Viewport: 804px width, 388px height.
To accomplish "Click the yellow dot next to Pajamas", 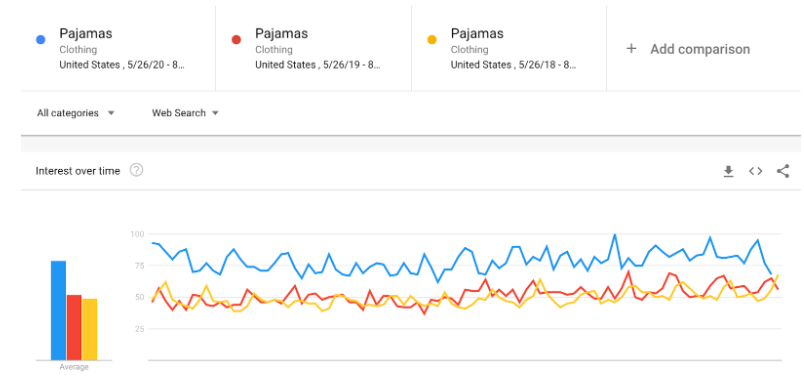I will click(432, 39).
